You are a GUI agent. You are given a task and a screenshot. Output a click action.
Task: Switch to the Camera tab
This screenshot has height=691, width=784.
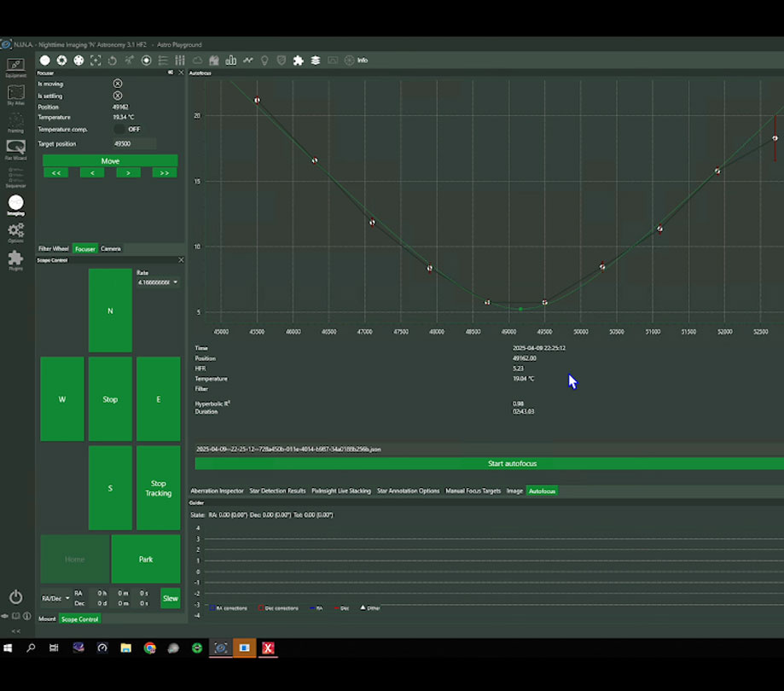[111, 248]
